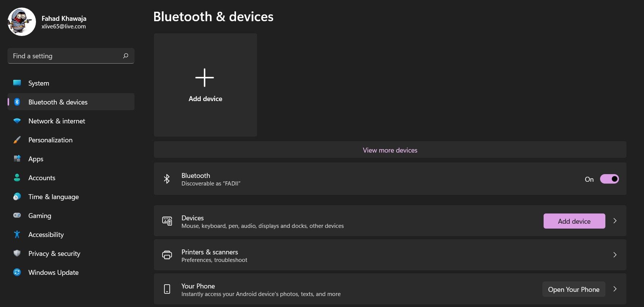Open the Devices page via its chevron
644x307 pixels.
[615, 221]
